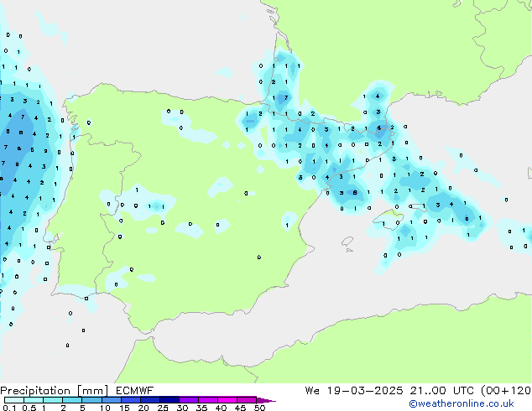Click the legend value label '15'
Viewport: 532px width, 411px height.
[124, 408]
